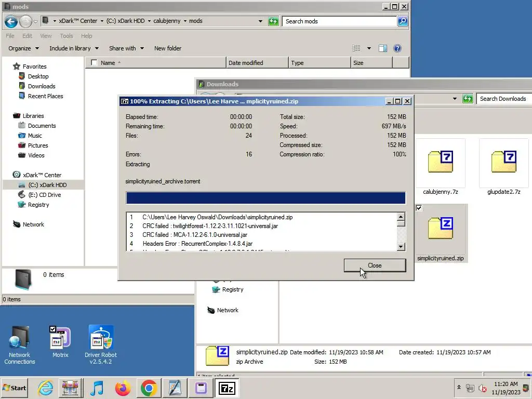Uncheck the simplicityruined.zip item checkbox
This screenshot has width=532, height=399.
pos(419,208)
